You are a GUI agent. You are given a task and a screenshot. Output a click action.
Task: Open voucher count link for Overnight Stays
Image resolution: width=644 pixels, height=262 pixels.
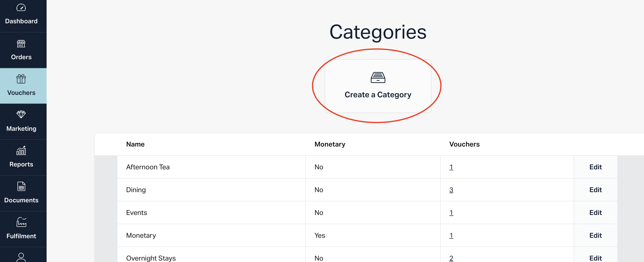[451, 258]
